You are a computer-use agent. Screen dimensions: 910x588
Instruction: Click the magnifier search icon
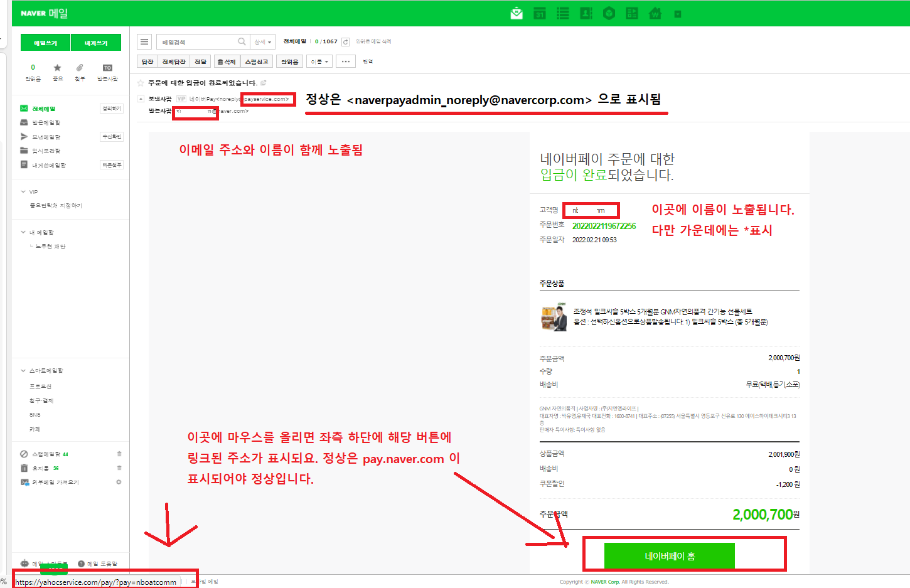click(x=242, y=42)
